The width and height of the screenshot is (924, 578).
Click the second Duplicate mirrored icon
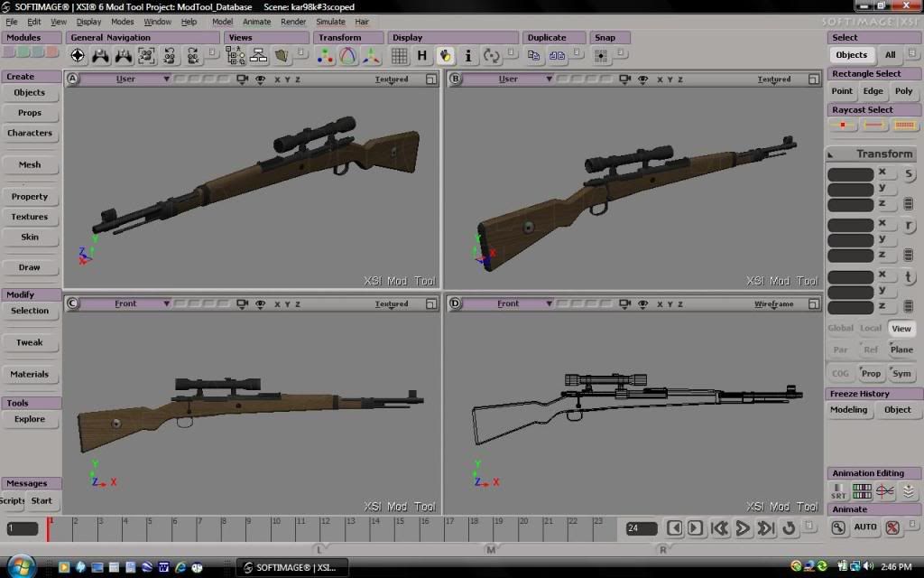click(x=557, y=55)
